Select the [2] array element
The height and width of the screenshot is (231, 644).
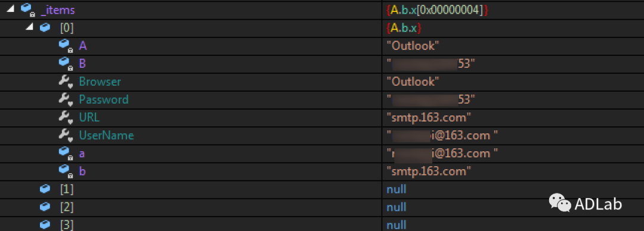click(322, 207)
